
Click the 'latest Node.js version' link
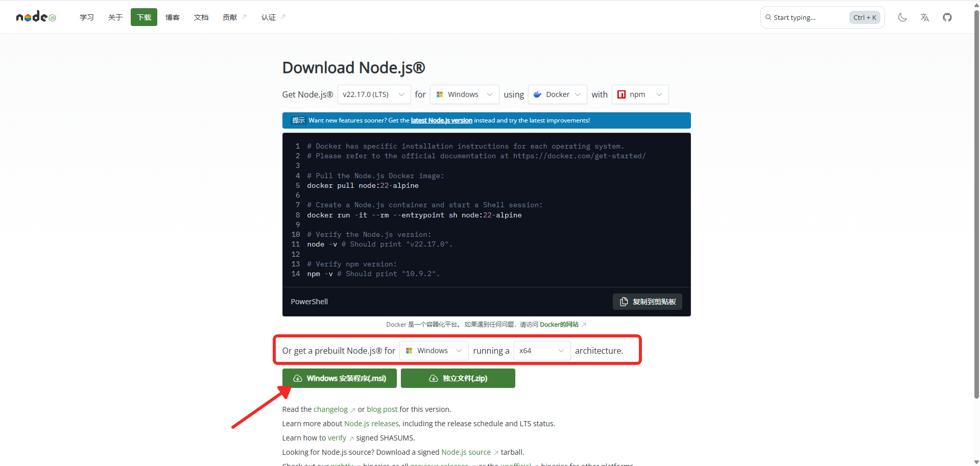(x=441, y=120)
